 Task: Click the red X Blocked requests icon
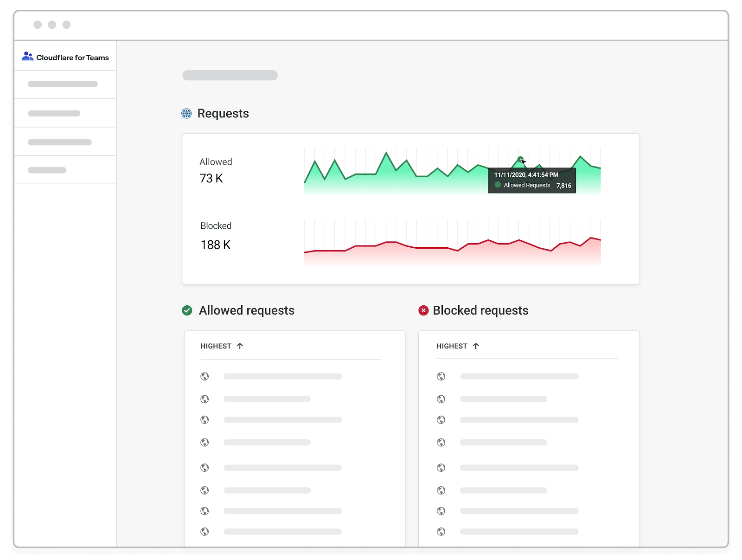tap(423, 310)
